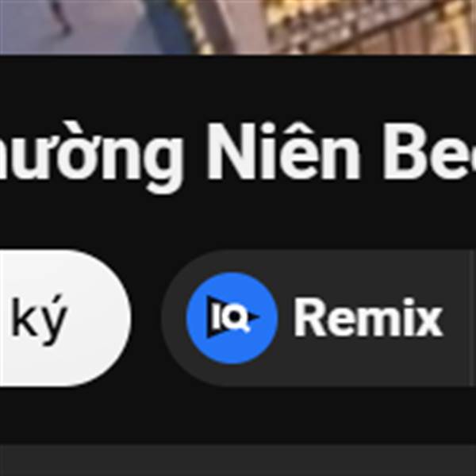Image resolution: width=476 pixels, height=476 pixels.
Task: Click the gray section bar below buttons
Action: [238, 459]
